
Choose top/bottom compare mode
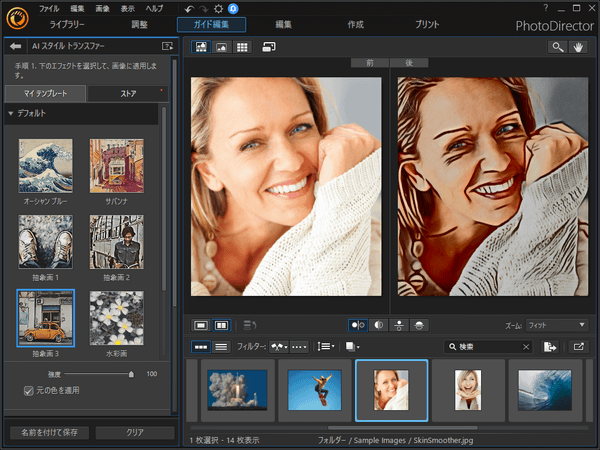tap(399, 325)
